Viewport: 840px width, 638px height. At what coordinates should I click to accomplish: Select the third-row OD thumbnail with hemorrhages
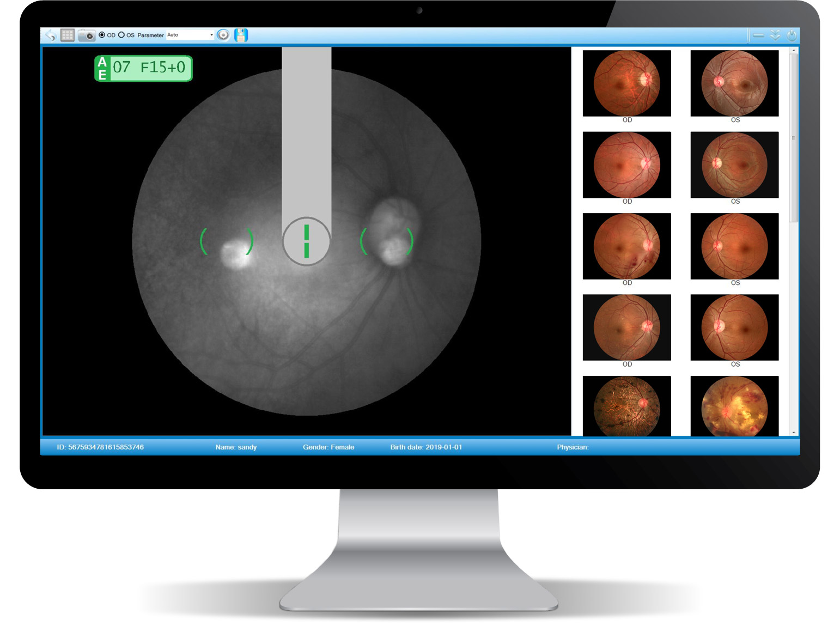coord(626,246)
